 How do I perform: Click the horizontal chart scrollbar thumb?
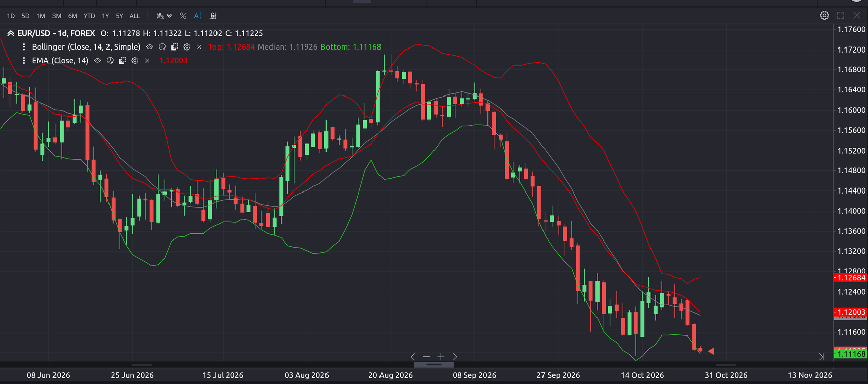434,364
